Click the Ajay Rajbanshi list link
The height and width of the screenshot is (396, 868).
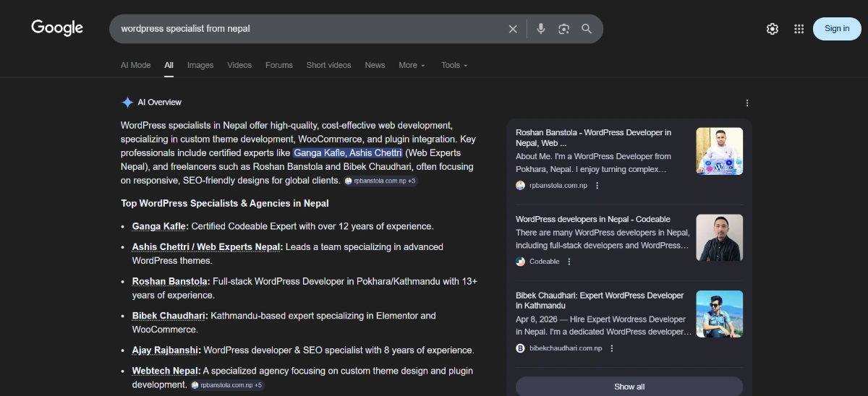(166, 350)
